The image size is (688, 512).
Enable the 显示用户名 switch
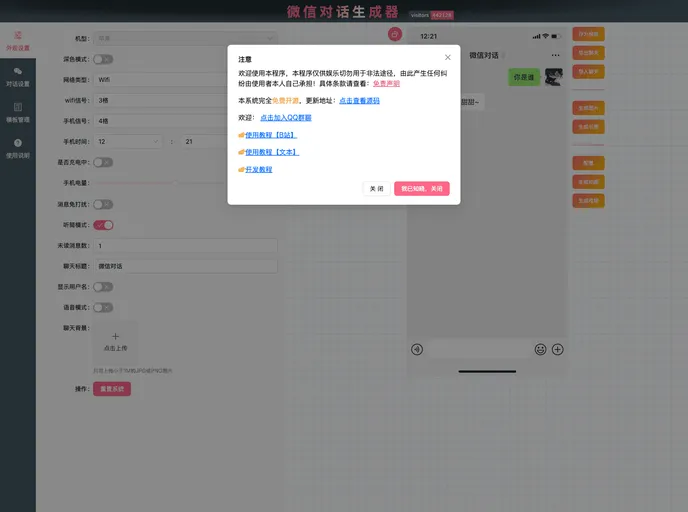click(103, 287)
